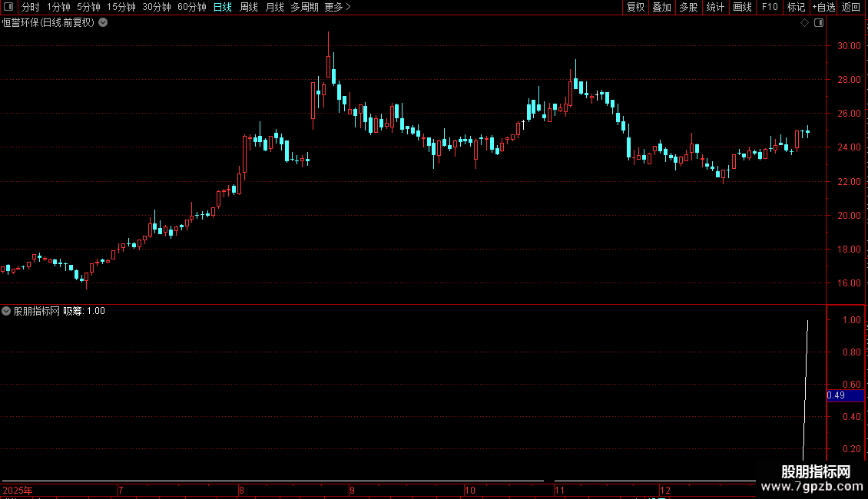Screen dimensions: 868x499
Task: Click month 10 marker on time axis
Action: point(469,490)
